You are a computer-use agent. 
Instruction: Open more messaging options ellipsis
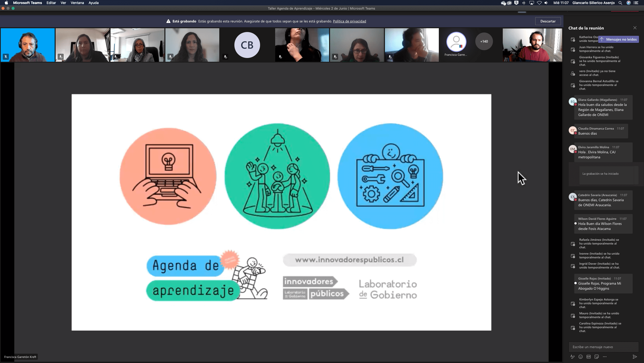point(605,357)
